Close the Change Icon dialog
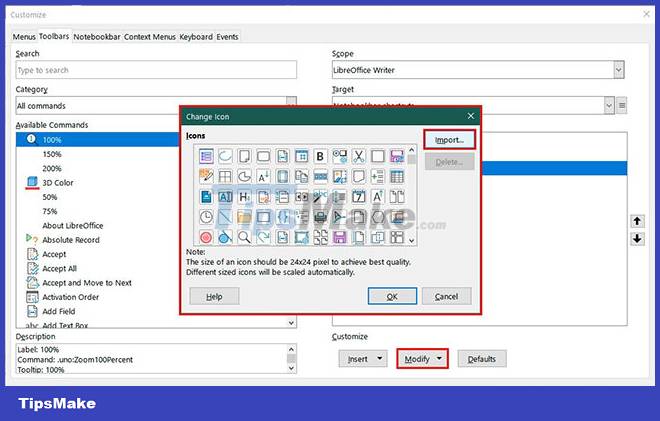The height and width of the screenshot is (421, 660). coord(471,116)
